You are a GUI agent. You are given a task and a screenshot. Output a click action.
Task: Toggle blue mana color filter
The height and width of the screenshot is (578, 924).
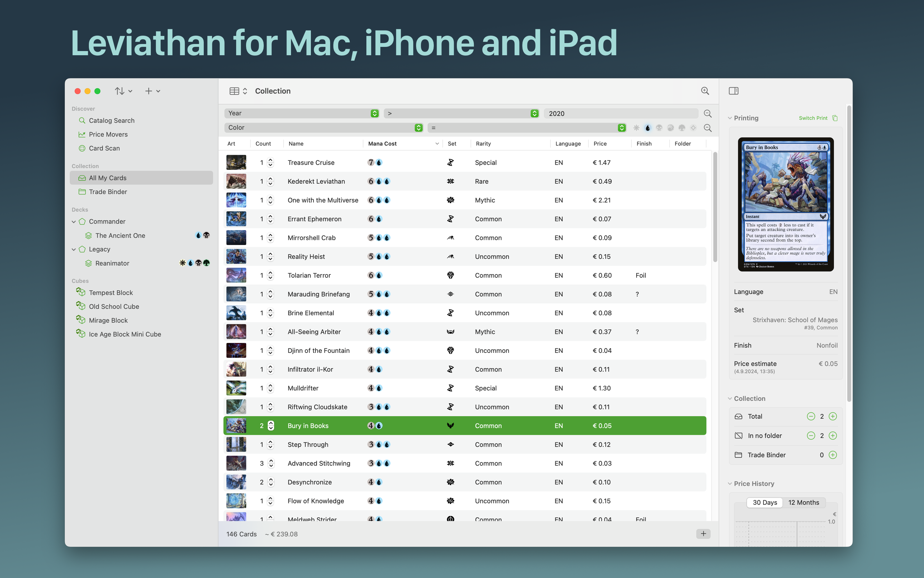[647, 128]
